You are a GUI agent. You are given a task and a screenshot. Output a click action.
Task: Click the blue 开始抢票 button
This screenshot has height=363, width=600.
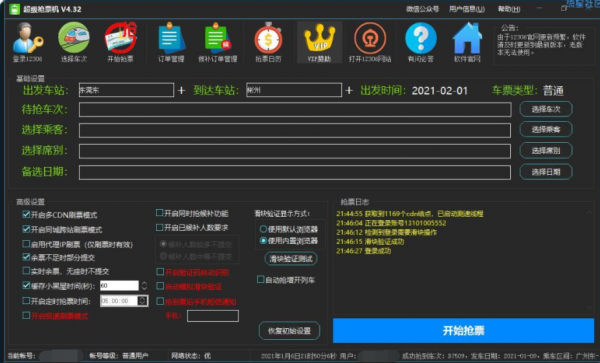(463, 330)
